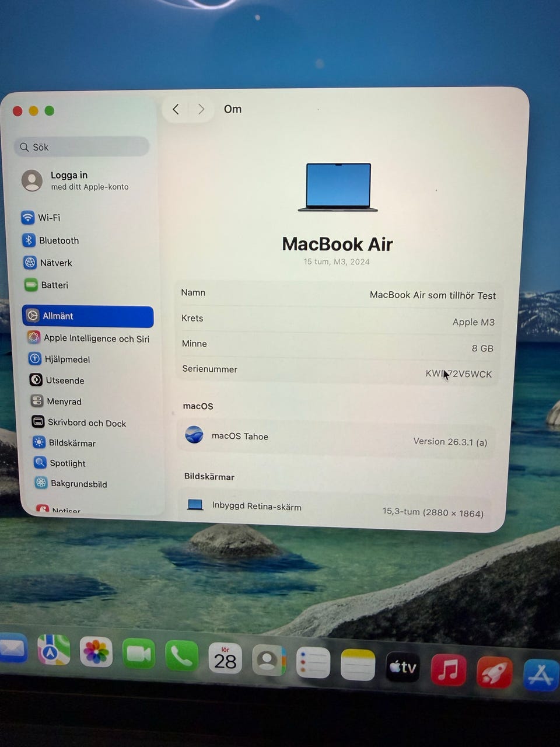560x747 pixels.
Task: Open the Batteri icon
Action: pyautogui.click(x=31, y=285)
